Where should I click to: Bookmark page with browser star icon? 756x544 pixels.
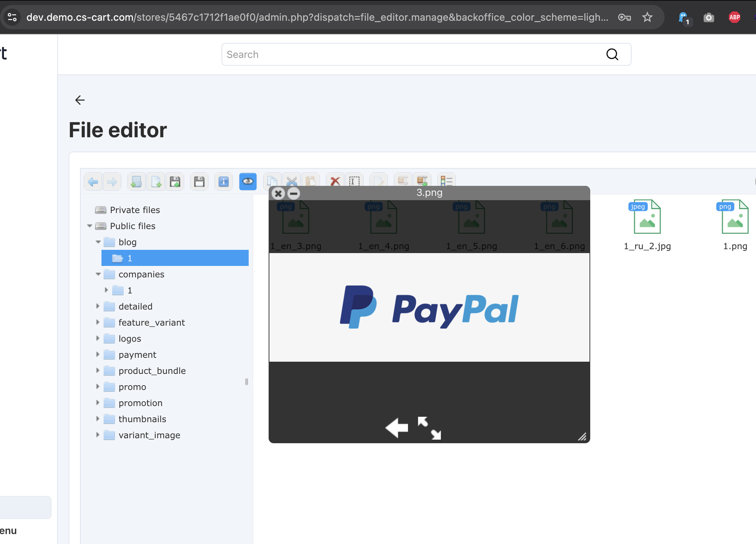[647, 17]
